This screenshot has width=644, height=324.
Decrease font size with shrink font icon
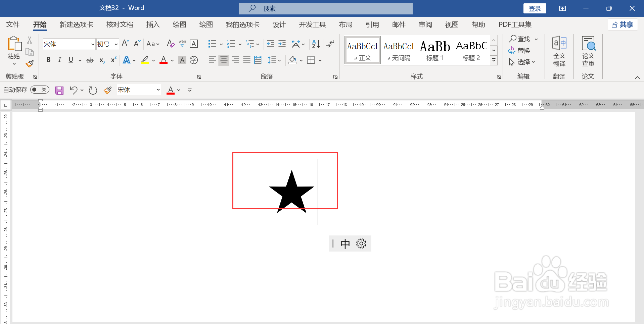pos(137,44)
